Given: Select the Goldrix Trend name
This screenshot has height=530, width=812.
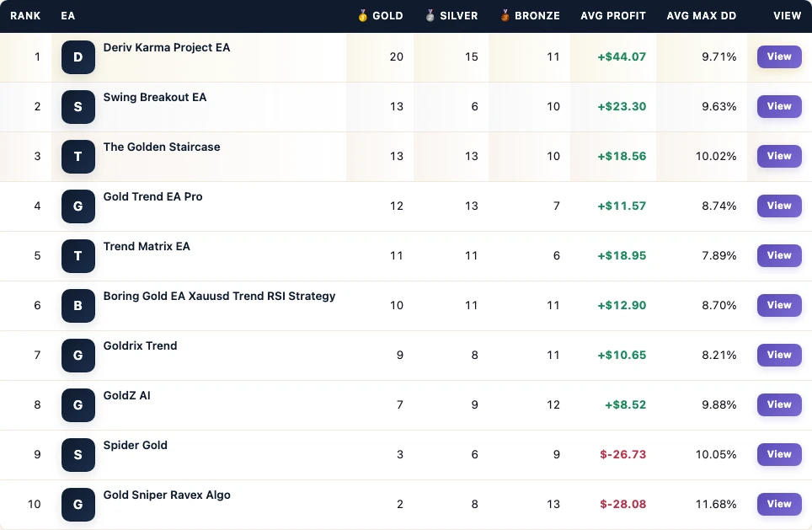Looking at the screenshot, I should click(x=141, y=346).
